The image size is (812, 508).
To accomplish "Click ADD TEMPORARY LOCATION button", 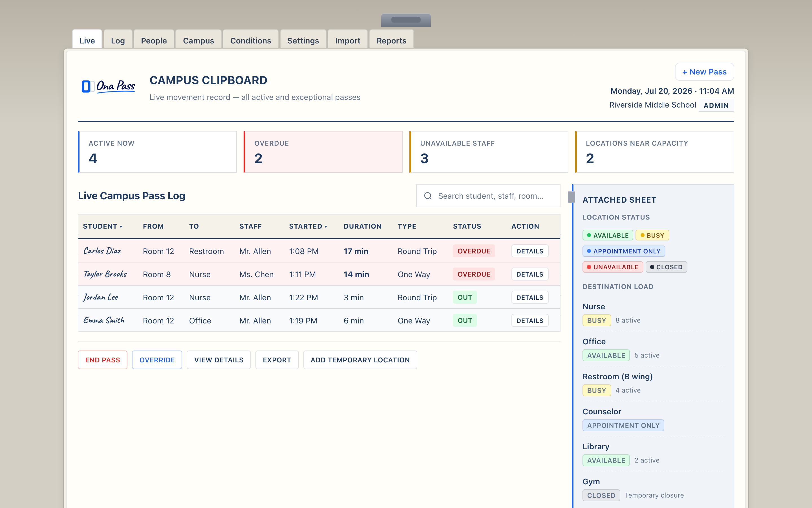I will 360,360.
